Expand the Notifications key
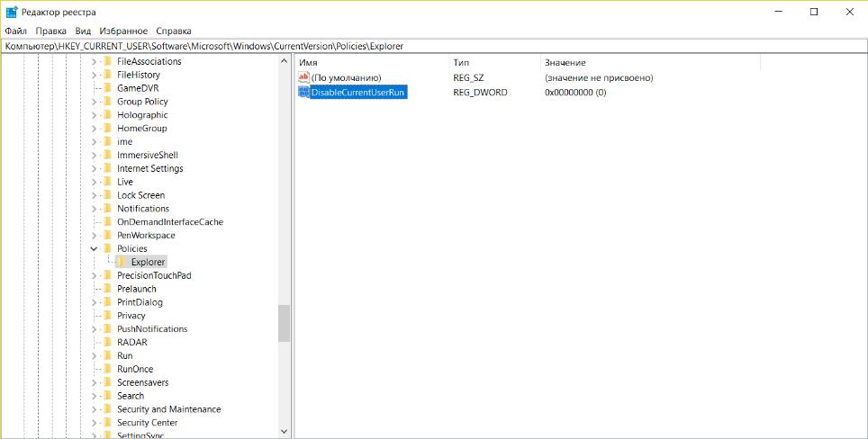This screenshot has width=868, height=439. pyautogui.click(x=95, y=209)
